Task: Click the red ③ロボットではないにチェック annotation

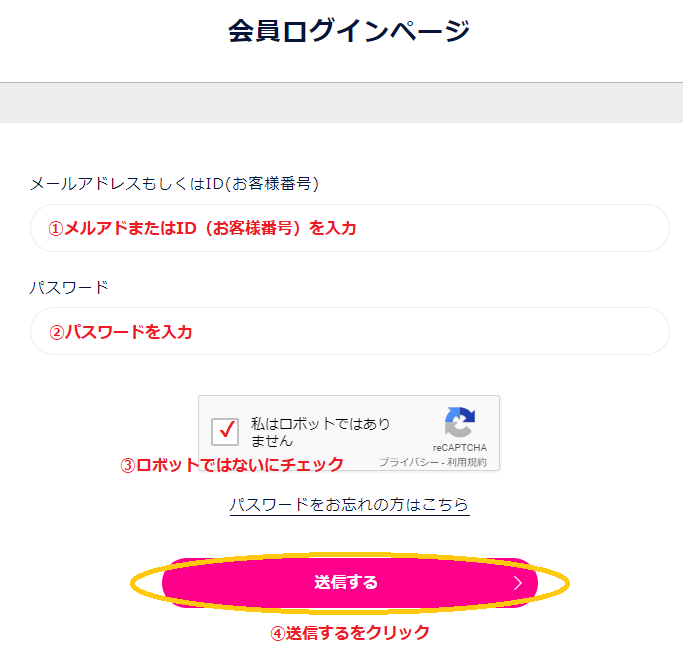Action: pyautogui.click(x=232, y=465)
